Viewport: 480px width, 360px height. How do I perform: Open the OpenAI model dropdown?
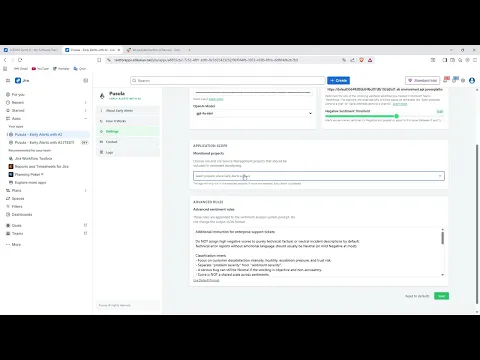253,113
